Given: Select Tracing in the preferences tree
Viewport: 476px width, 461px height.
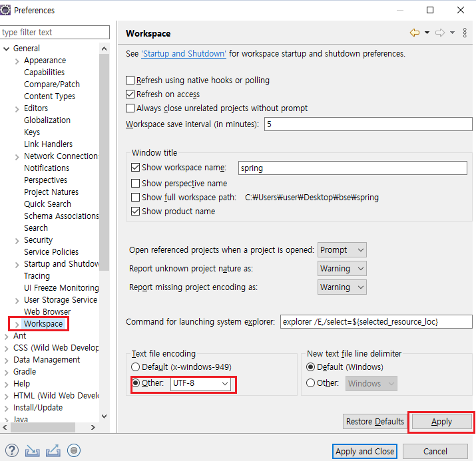Looking at the screenshot, I should coord(37,275).
